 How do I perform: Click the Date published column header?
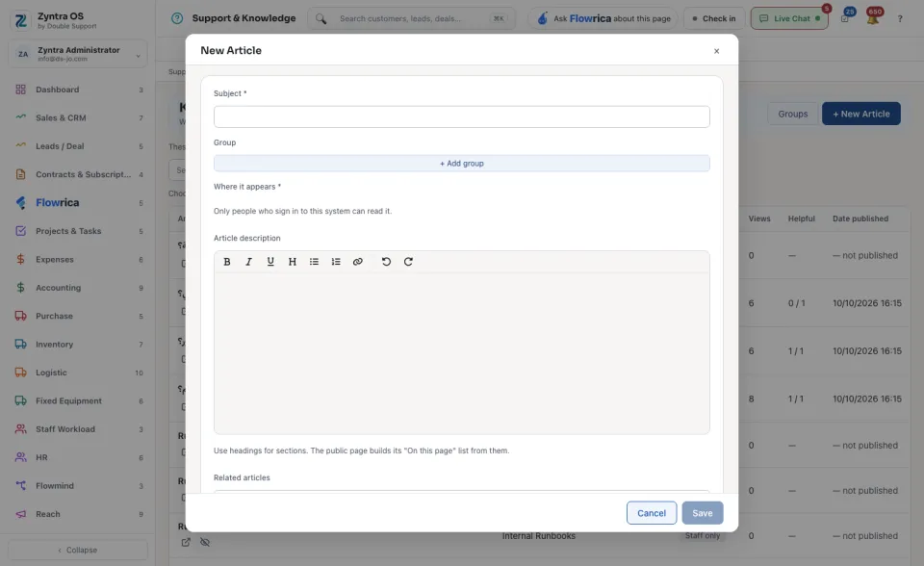pyautogui.click(x=860, y=219)
